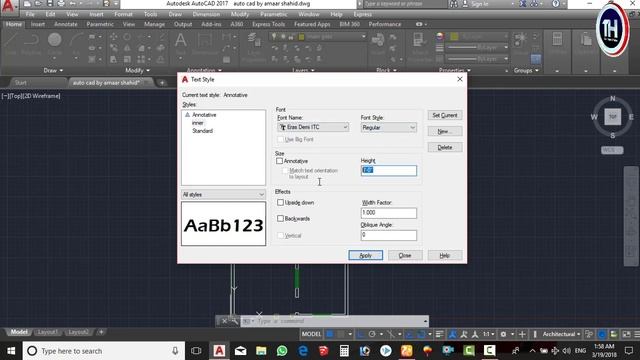Expand the Draw panel dropdown
The width and height of the screenshot is (640, 360).
point(53,71)
